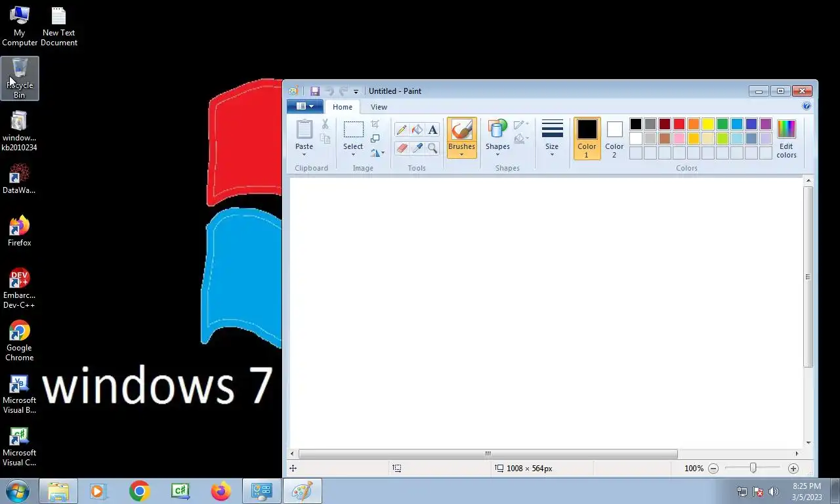Click the zoom in plus button
Viewport: 840px width, 504px height.
[793, 469]
